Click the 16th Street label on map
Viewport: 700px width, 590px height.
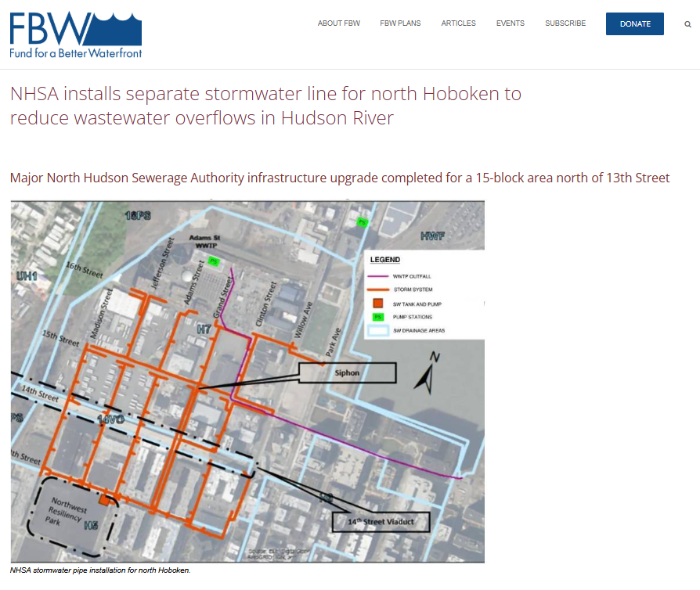(85, 271)
